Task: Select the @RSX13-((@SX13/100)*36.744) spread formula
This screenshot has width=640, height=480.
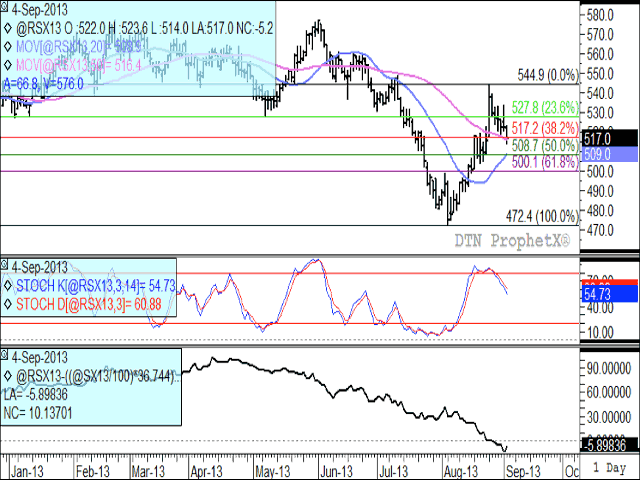Action: [x=97, y=376]
